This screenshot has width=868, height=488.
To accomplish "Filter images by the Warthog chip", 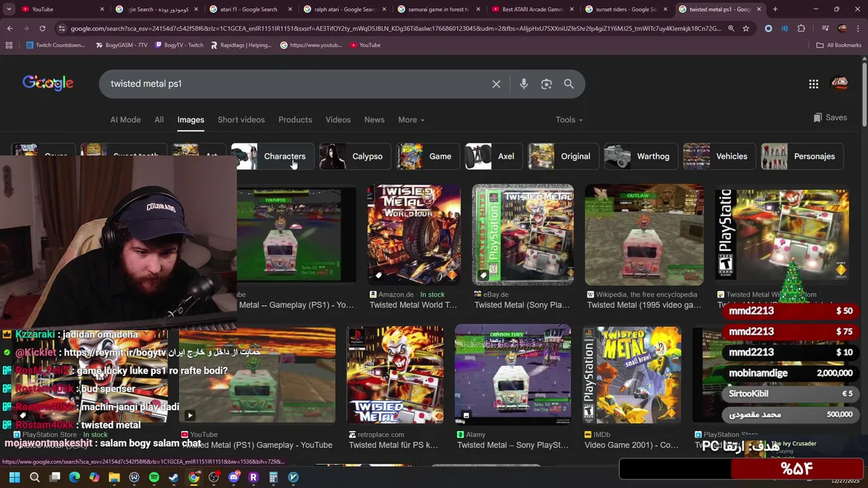I will (641, 157).
